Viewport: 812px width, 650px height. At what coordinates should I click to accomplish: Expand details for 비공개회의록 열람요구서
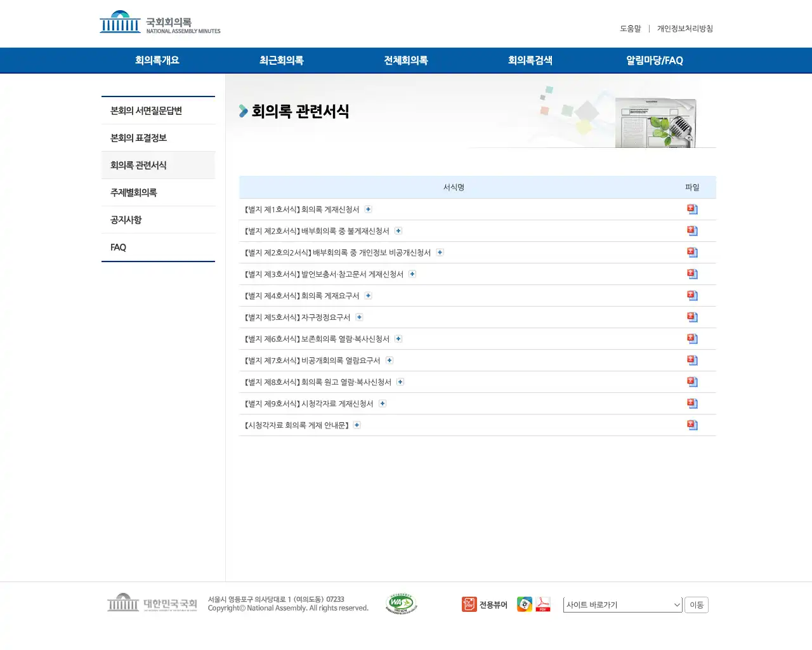390,361
